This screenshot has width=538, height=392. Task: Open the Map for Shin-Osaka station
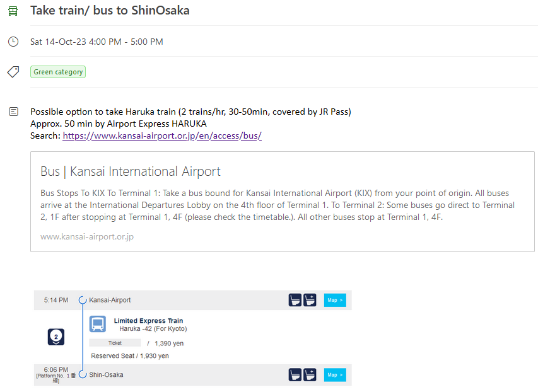click(x=335, y=375)
